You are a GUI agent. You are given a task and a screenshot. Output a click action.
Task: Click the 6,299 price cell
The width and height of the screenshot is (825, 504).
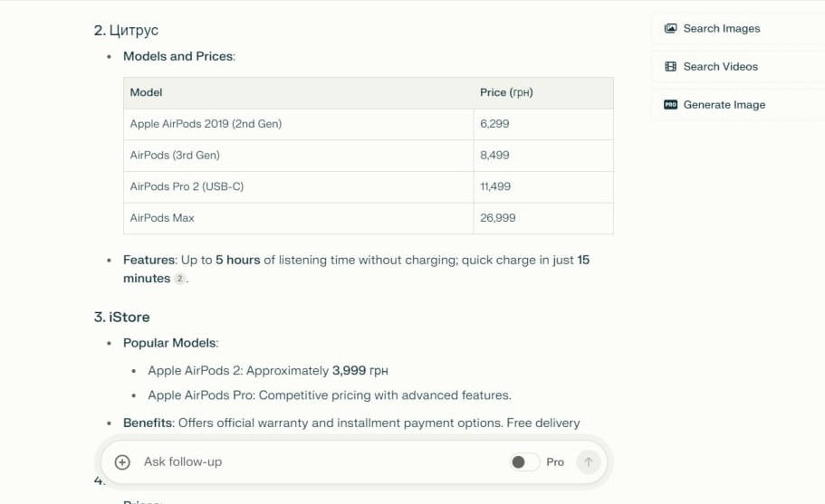[x=494, y=124]
